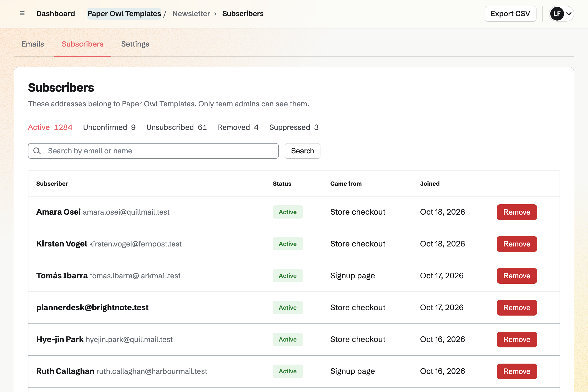Click the Joined column header

(429, 184)
